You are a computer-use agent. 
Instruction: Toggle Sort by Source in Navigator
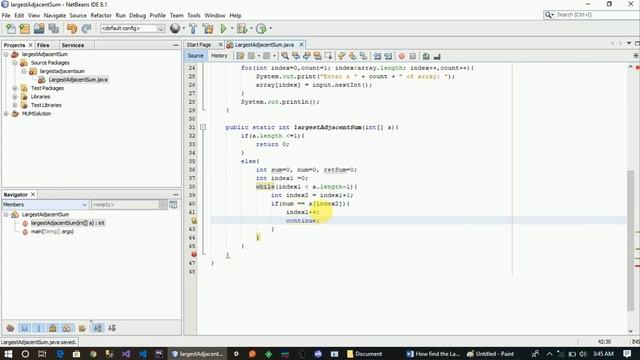(x=112, y=328)
